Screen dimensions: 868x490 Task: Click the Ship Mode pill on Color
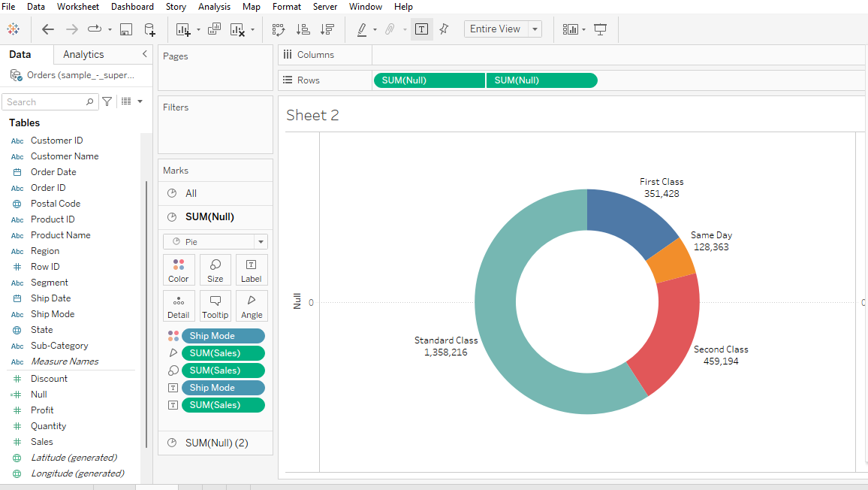[x=223, y=335]
